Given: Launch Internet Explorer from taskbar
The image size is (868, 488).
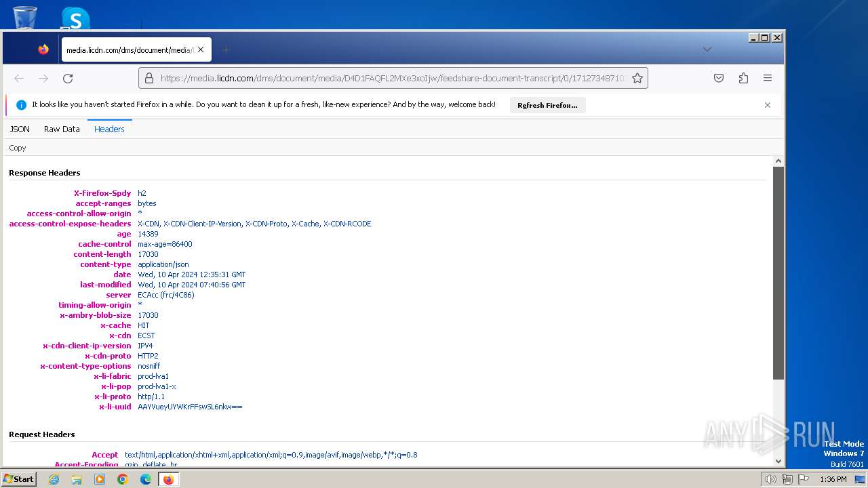Looking at the screenshot, I should pos(54,479).
